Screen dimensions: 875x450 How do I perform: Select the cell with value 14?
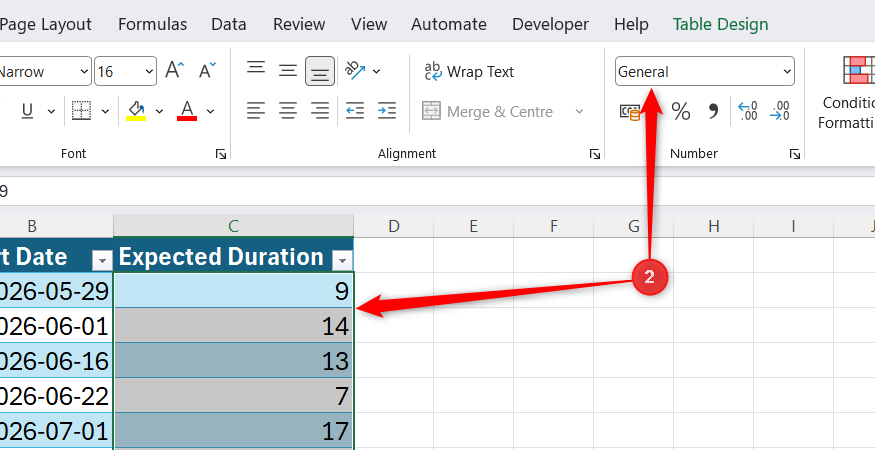(233, 325)
